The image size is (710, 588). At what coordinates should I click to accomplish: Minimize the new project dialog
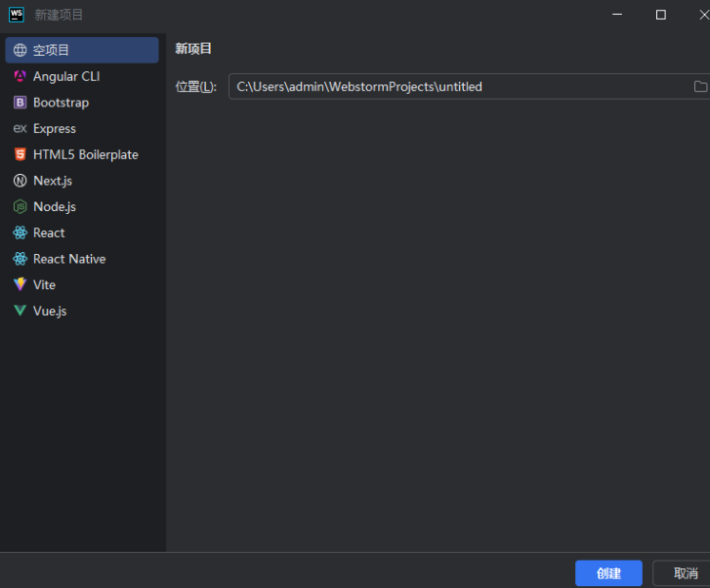coord(616,15)
